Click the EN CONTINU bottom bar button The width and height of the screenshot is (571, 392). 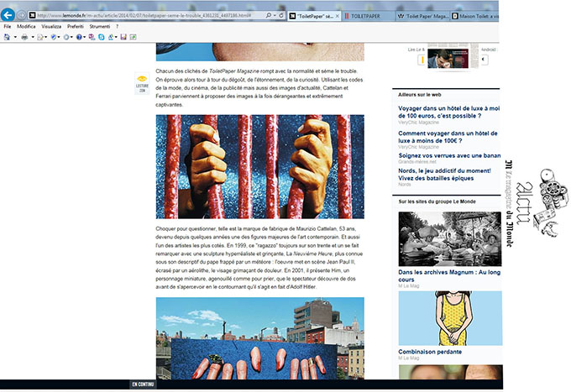point(143,384)
